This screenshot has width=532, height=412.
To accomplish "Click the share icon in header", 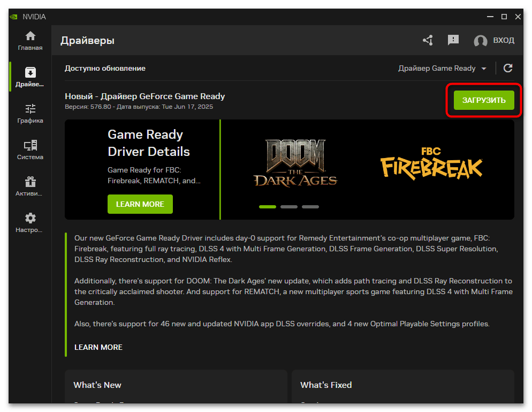I will pos(428,40).
